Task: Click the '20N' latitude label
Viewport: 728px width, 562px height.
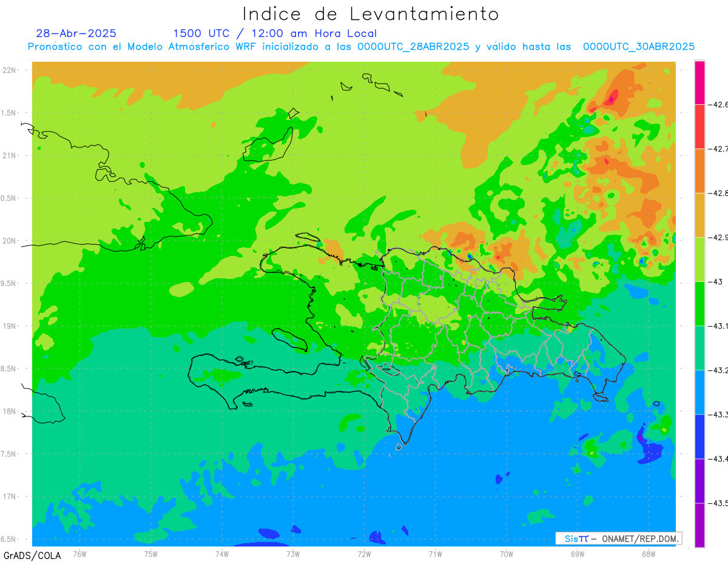Action: click(9, 241)
